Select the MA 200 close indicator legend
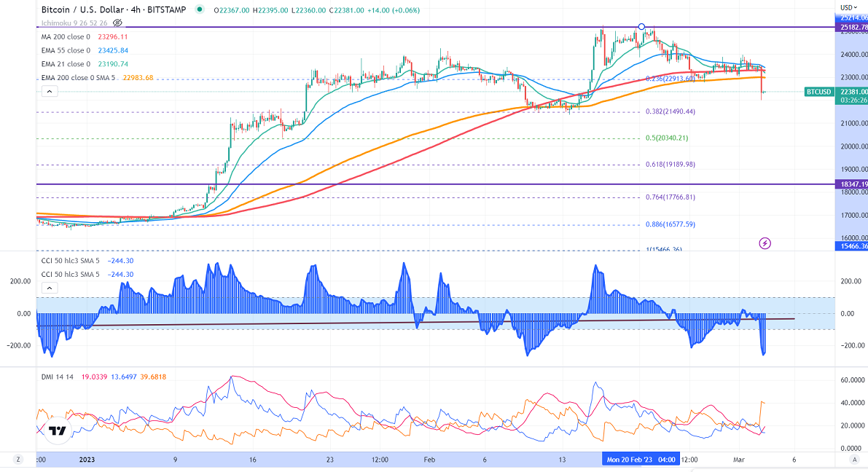Screen dimensions: 868x472 [67, 37]
